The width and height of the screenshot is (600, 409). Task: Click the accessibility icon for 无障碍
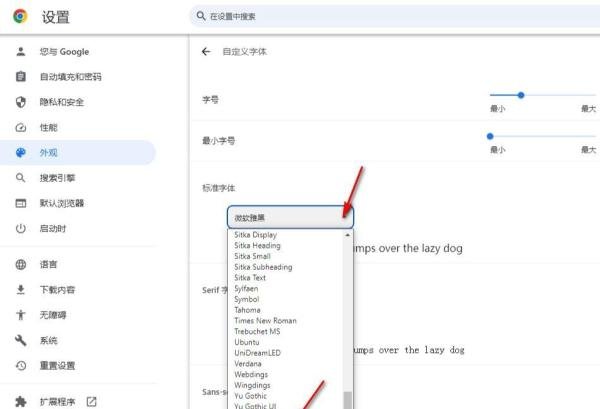click(21, 315)
